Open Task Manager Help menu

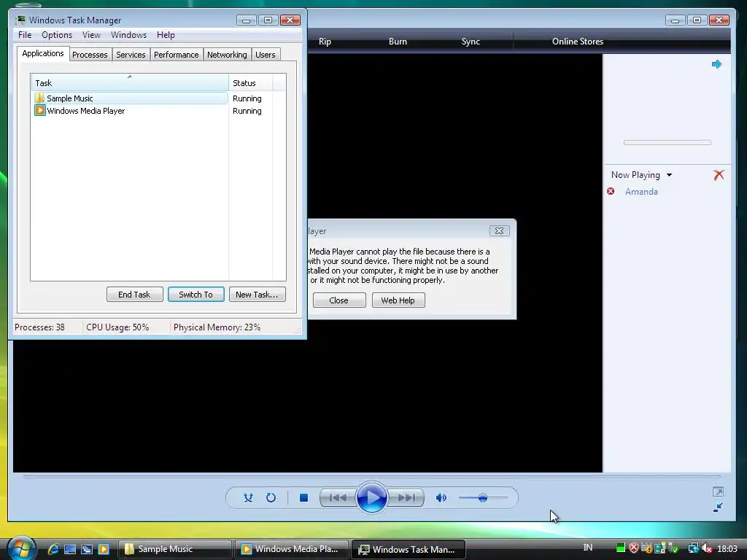[x=166, y=35]
